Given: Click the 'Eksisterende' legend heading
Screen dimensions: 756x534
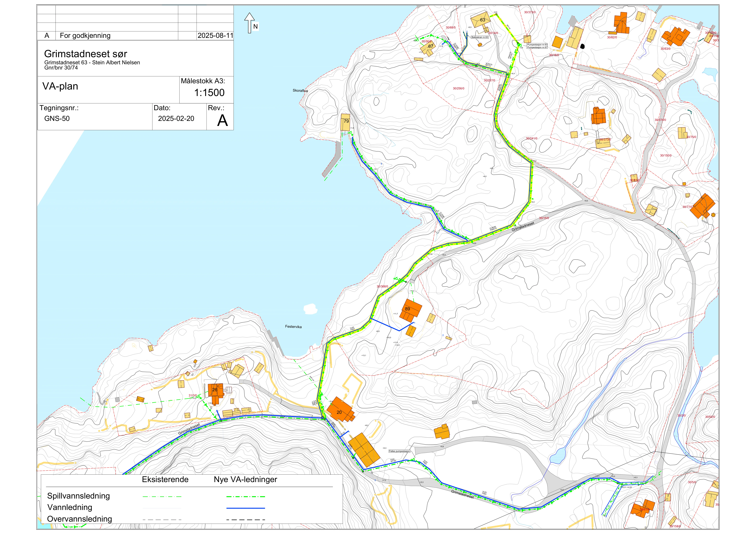Looking at the screenshot, I should point(165,479).
